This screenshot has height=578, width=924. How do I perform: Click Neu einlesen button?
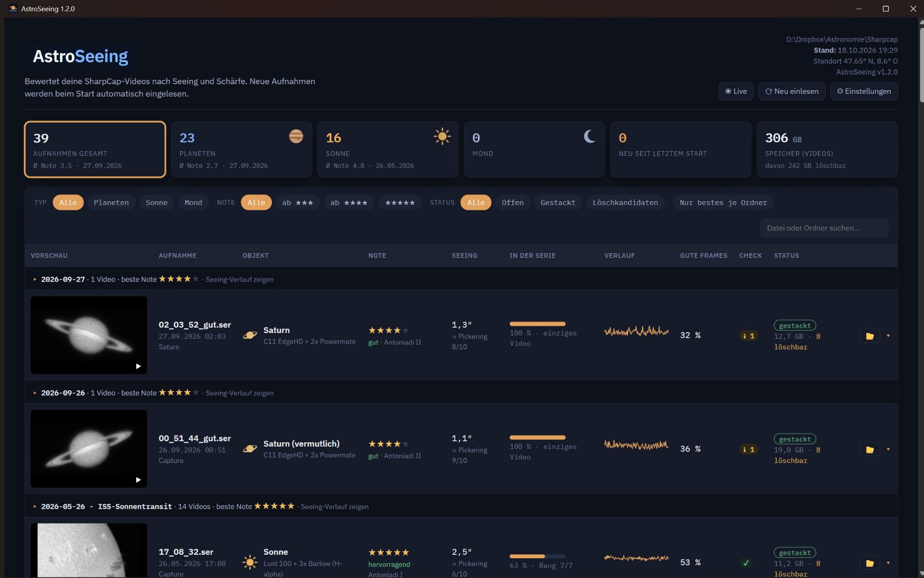tap(792, 91)
